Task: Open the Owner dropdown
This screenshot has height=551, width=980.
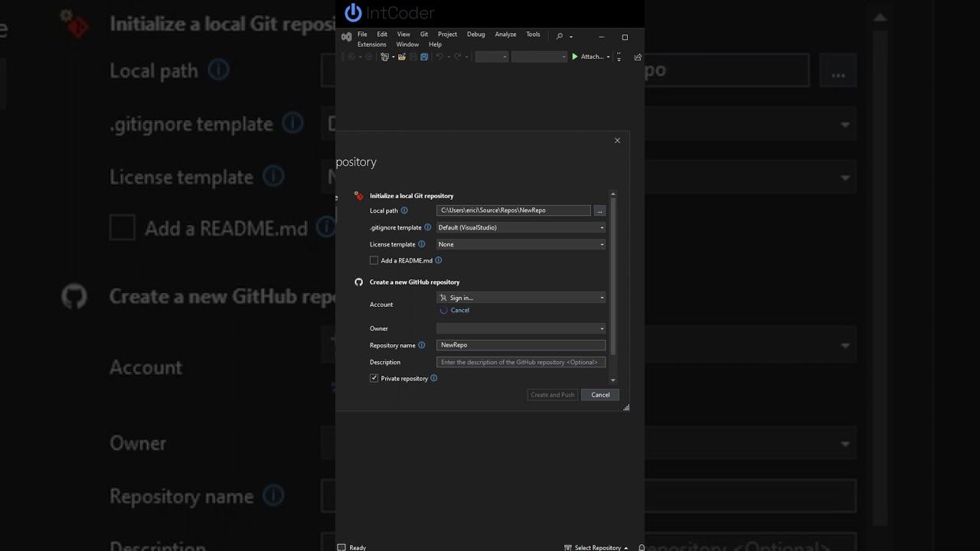Action: coord(521,328)
